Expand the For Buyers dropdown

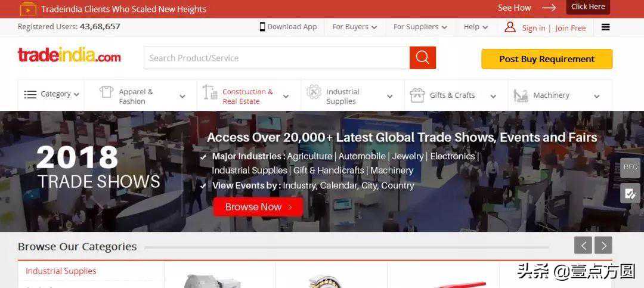[355, 27]
